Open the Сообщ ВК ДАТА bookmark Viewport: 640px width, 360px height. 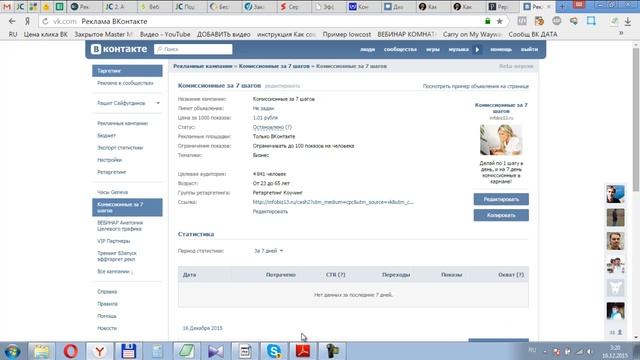(533, 34)
